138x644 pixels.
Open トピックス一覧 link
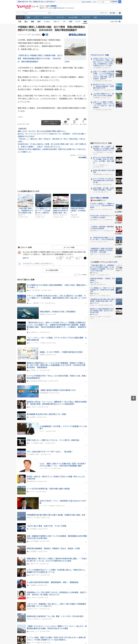pyautogui.click(x=115, y=21)
